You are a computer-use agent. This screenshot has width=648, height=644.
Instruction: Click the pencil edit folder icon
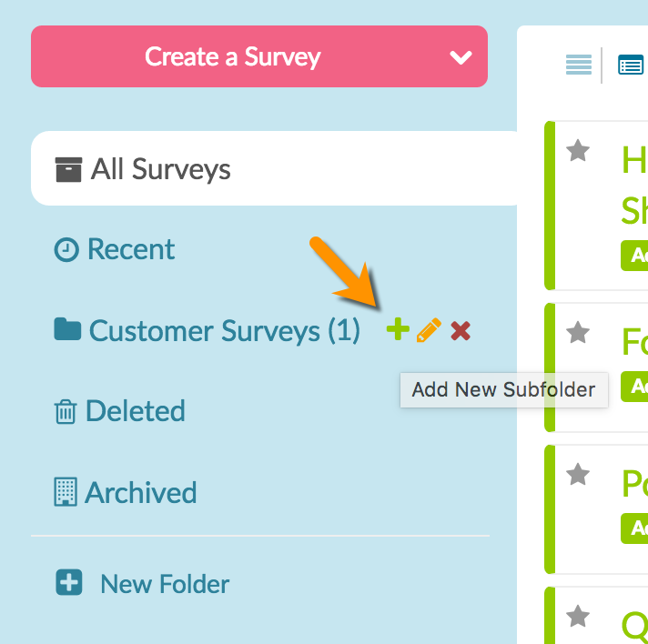pyautogui.click(x=429, y=330)
